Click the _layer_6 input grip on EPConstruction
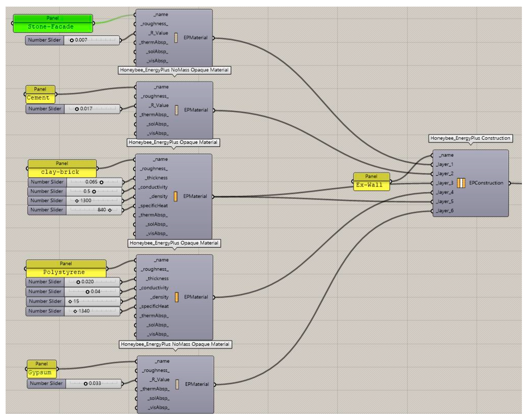The image size is (527, 420). [432, 211]
